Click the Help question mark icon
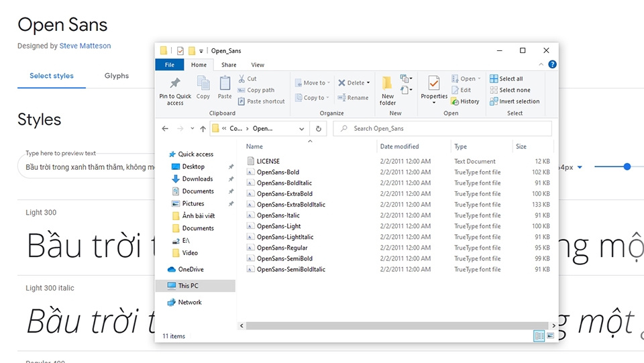Viewport: 644px width, 363px height. point(552,64)
